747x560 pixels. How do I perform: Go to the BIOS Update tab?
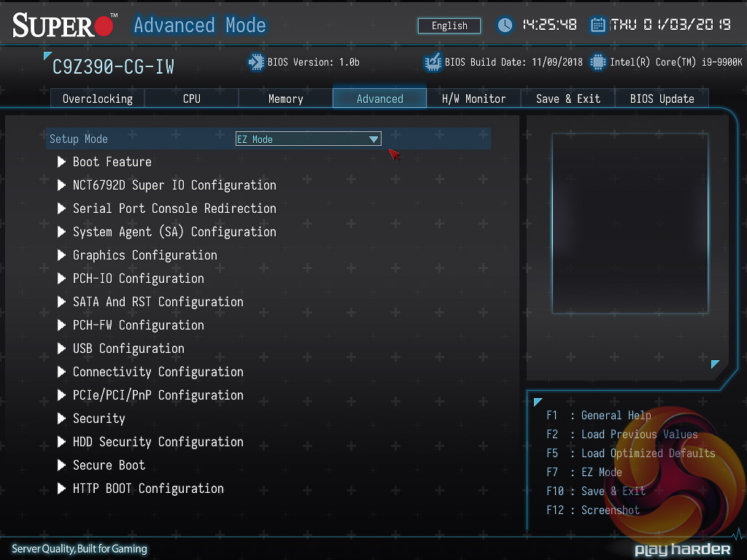coord(662,98)
